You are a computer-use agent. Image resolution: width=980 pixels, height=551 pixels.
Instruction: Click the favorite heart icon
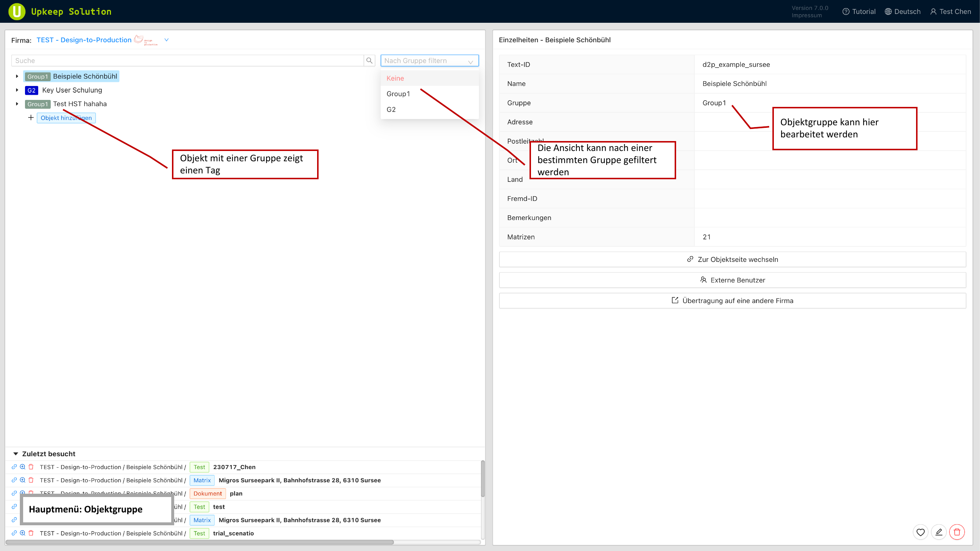click(x=920, y=532)
